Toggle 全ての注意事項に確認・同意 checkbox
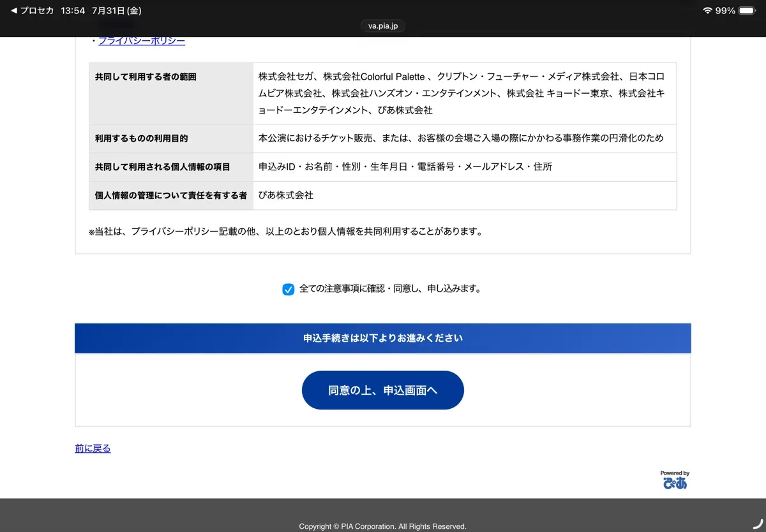This screenshot has width=766, height=532. [288, 289]
